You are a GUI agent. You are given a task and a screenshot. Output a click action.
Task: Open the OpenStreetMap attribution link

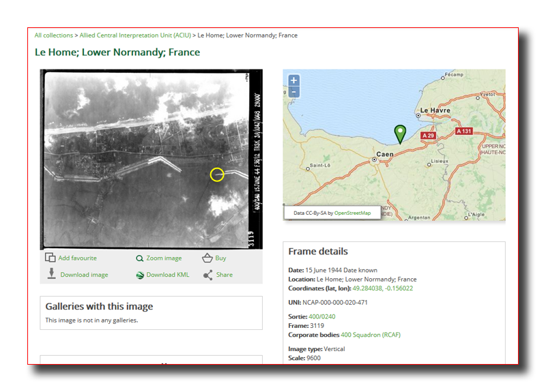click(352, 213)
